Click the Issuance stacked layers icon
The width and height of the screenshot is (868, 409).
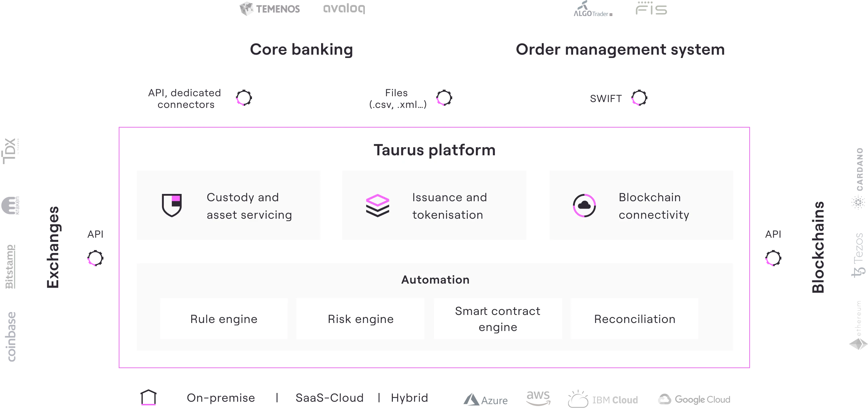pyautogui.click(x=377, y=206)
